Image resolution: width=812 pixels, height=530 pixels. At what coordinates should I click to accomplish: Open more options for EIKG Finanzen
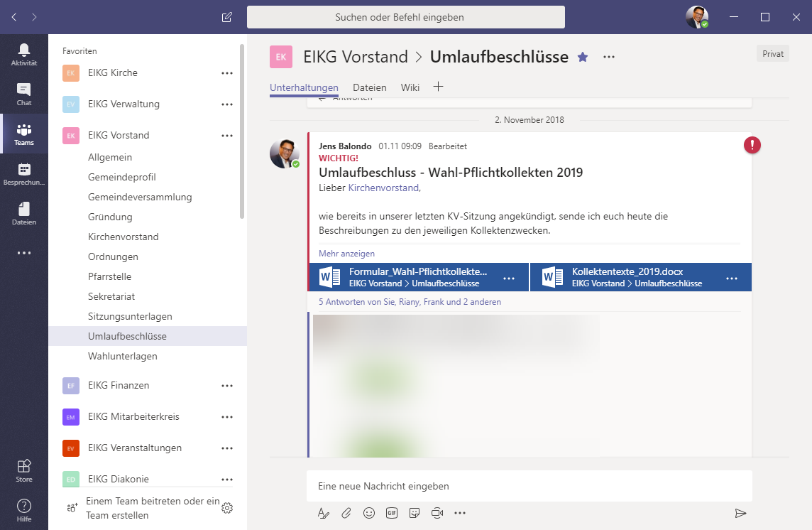point(227,386)
